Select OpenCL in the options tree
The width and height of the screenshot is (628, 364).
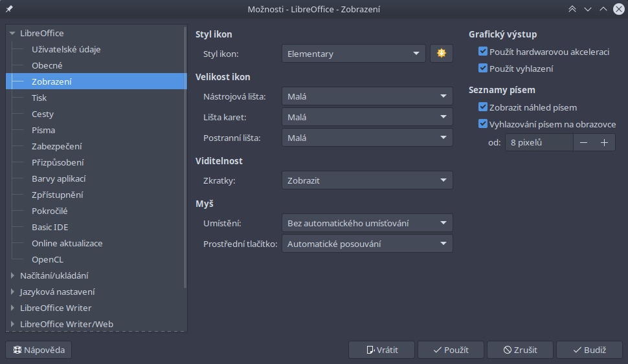(x=47, y=259)
